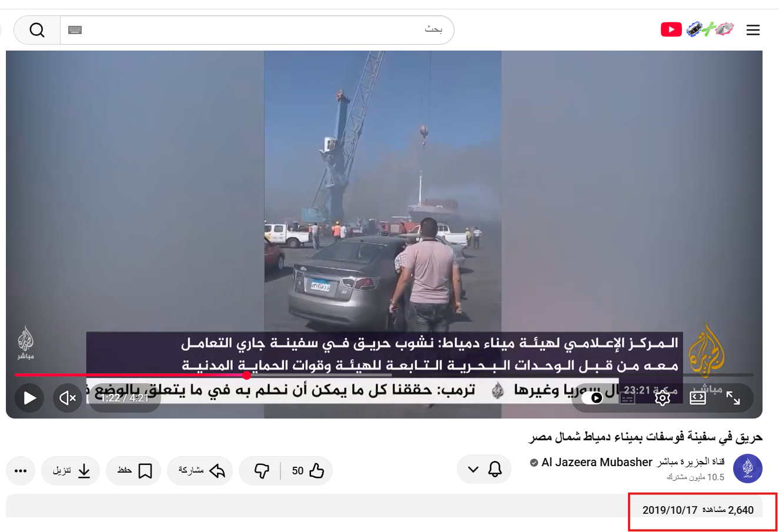Screen dimensions: 779x532
Task: Open the hamburger guide menu
Action: click(753, 30)
